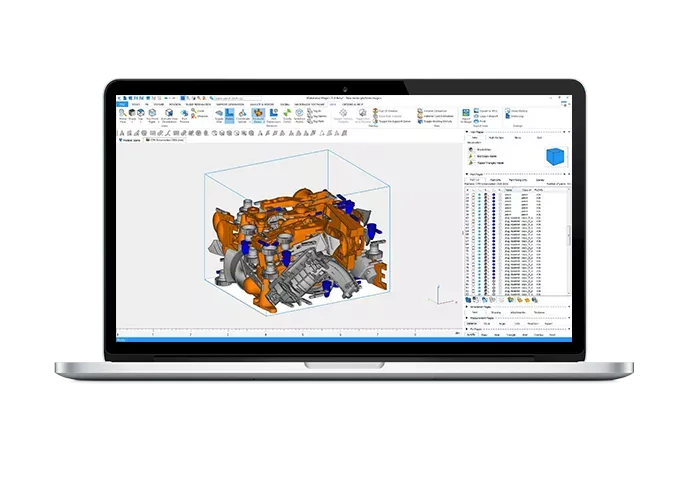This screenshot has height=480, width=690.
Task: Click the Zoom magnifier in the ribbon
Action: (x=194, y=111)
